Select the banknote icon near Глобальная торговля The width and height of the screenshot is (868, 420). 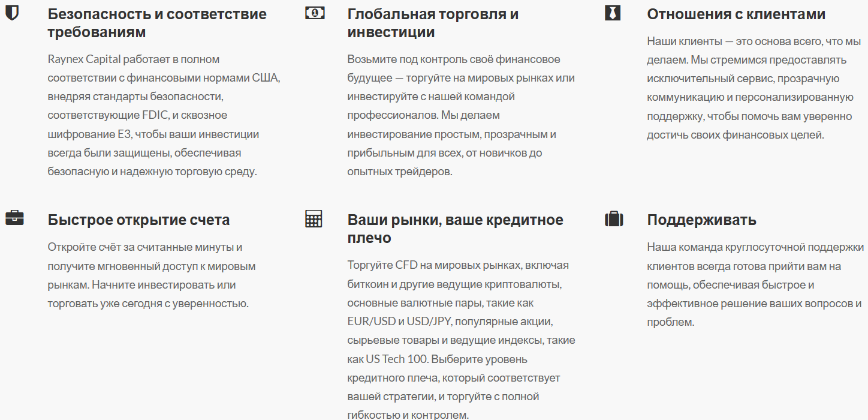(x=313, y=12)
